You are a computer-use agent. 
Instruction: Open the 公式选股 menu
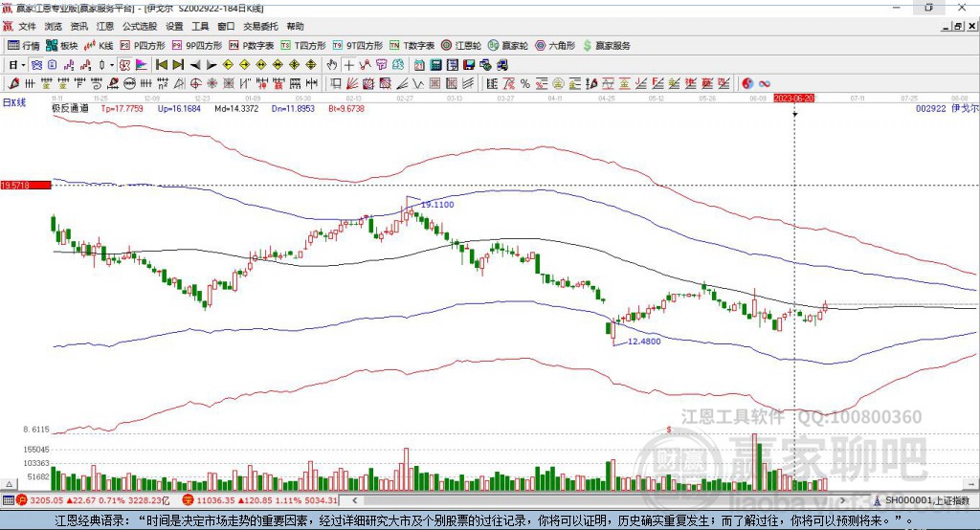[140, 26]
